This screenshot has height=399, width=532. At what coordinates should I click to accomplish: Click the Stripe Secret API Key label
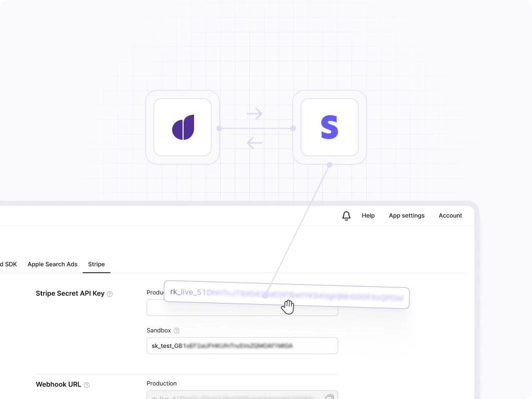pyautogui.click(x=70, y=294)
